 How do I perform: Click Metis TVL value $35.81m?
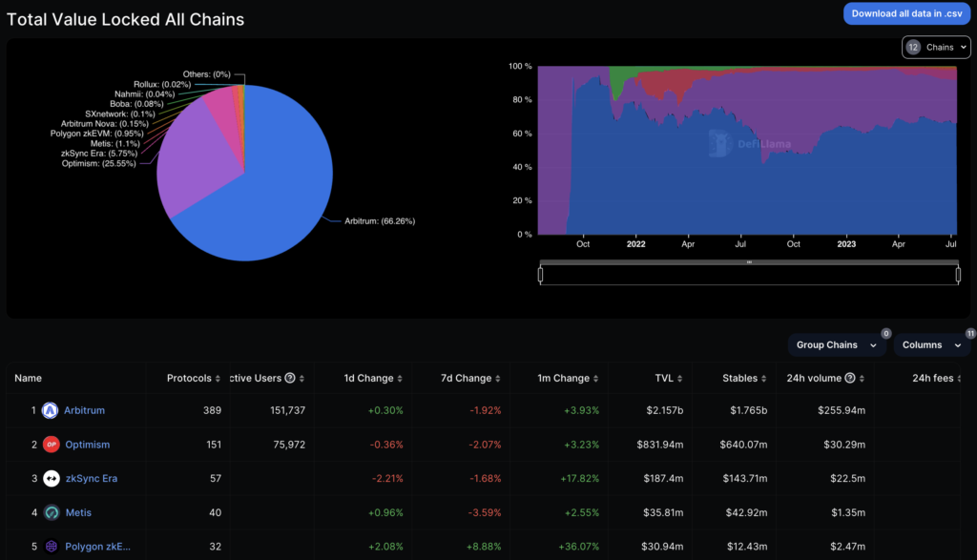point(663,512)
